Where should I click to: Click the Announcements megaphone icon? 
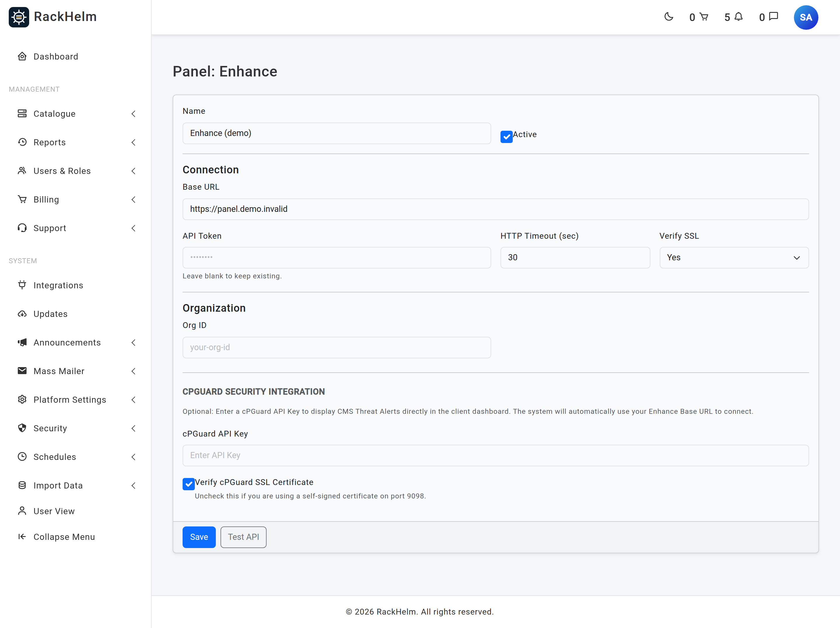[x=22, y=342]
